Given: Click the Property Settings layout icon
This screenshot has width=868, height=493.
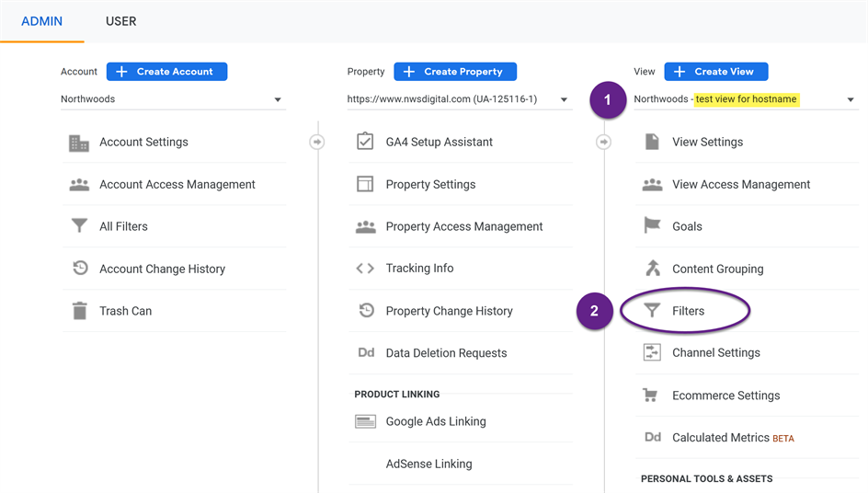Looking at the screenshot, I should pyautogui.click(x=365, y=184).
